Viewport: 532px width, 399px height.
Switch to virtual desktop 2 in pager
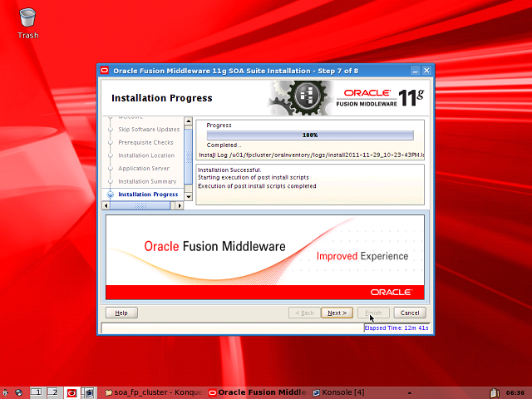pyautogui.click(x=53, y=392)
